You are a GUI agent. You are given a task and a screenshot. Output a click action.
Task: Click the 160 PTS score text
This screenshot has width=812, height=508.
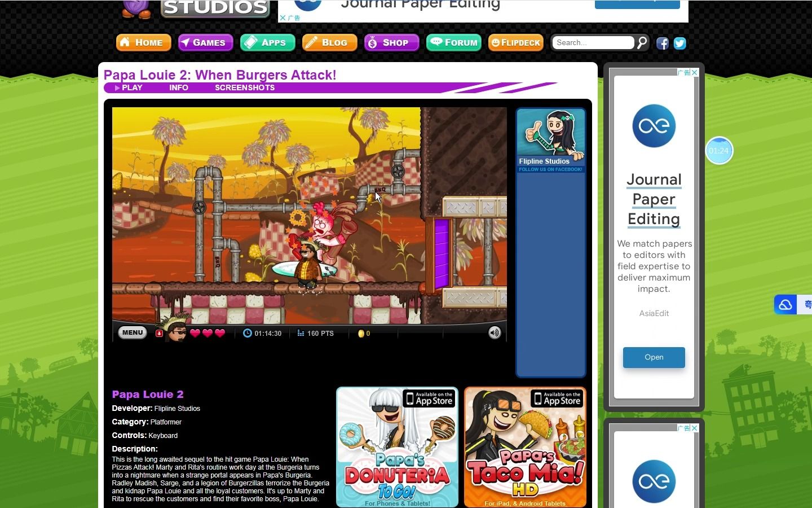tap(320, 334)
